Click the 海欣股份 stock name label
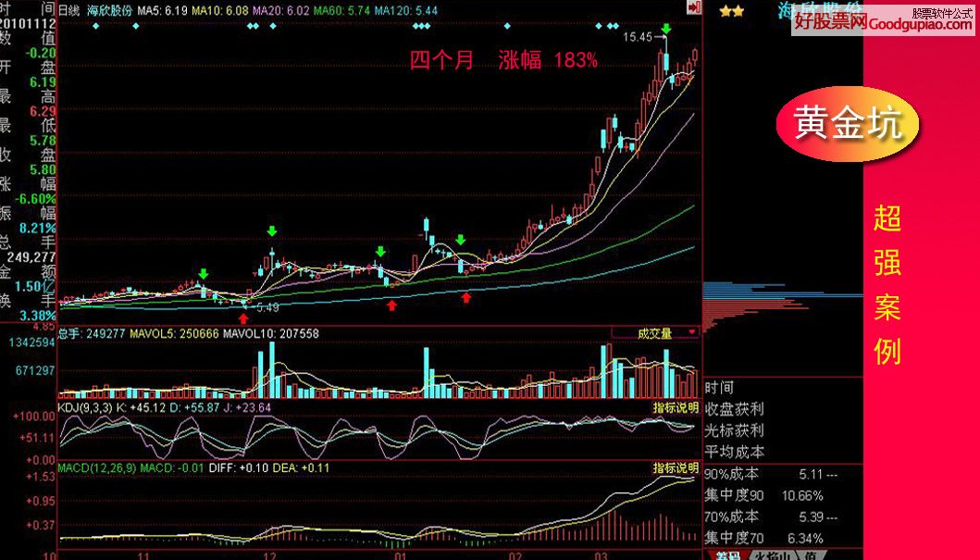The width and height of the screenshot is (980, 560). click(x=109, y=10)
